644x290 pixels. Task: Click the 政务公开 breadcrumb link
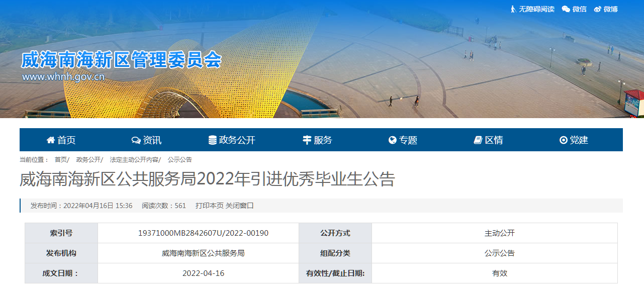(x=88, y=159)
